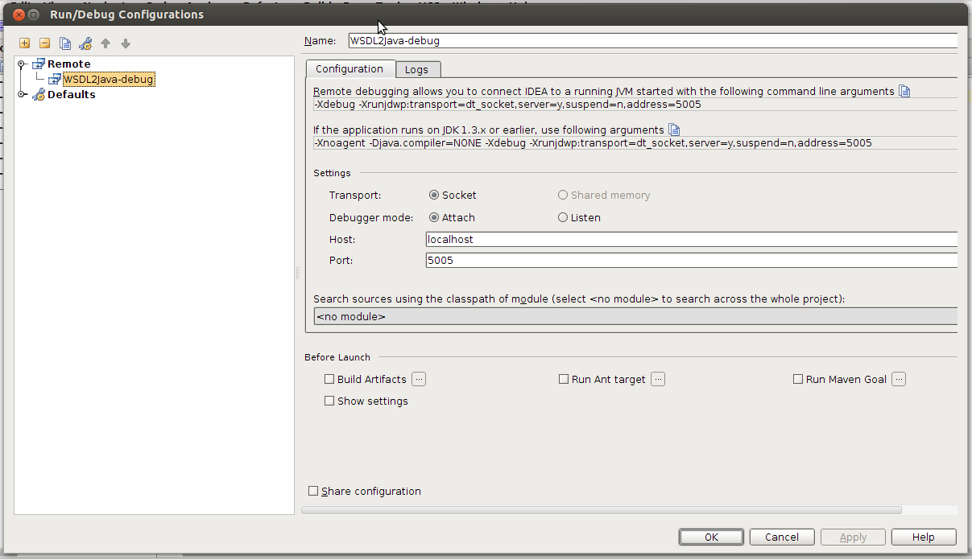Copy the JVM command line arguments to clipboard

point(904,91)
